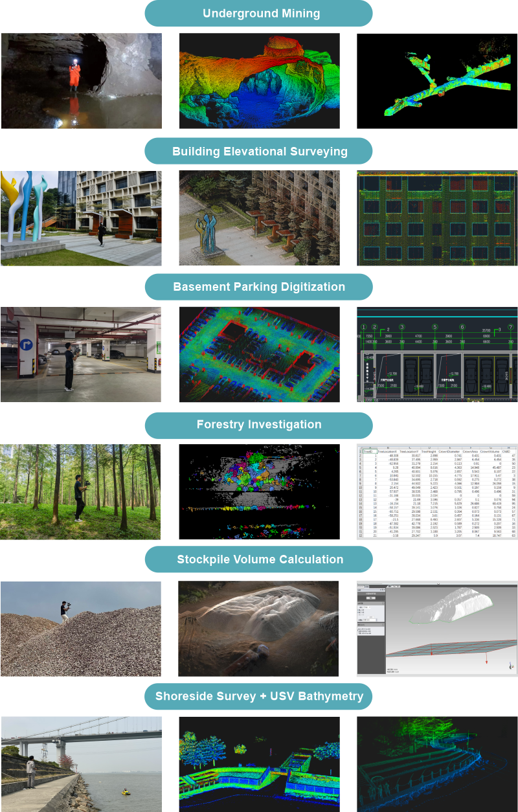Select the gravel stockpile photo
Image resolution: width=518 pixels, height=812 pixels.
(81, 629)
